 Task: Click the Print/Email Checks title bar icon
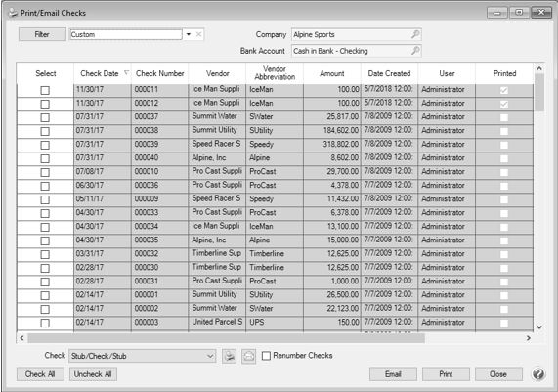tap(13, 13)
